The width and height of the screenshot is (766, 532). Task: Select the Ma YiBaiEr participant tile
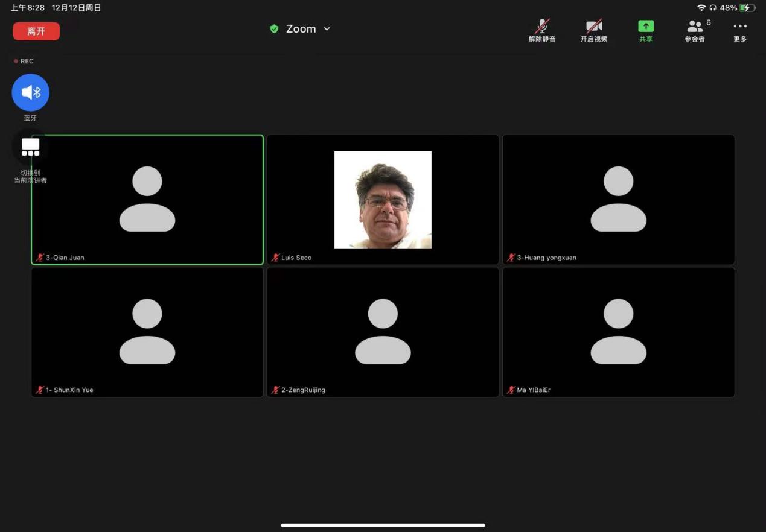pos(618,332)
